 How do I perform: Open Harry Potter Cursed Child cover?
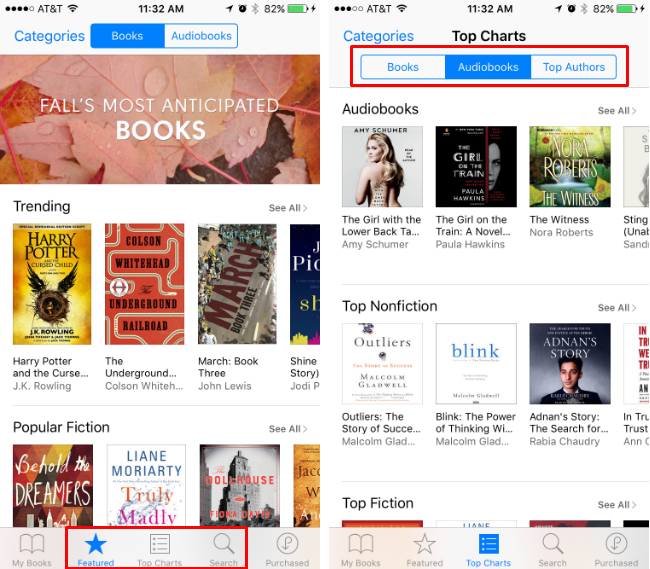[x=52, y=284]
